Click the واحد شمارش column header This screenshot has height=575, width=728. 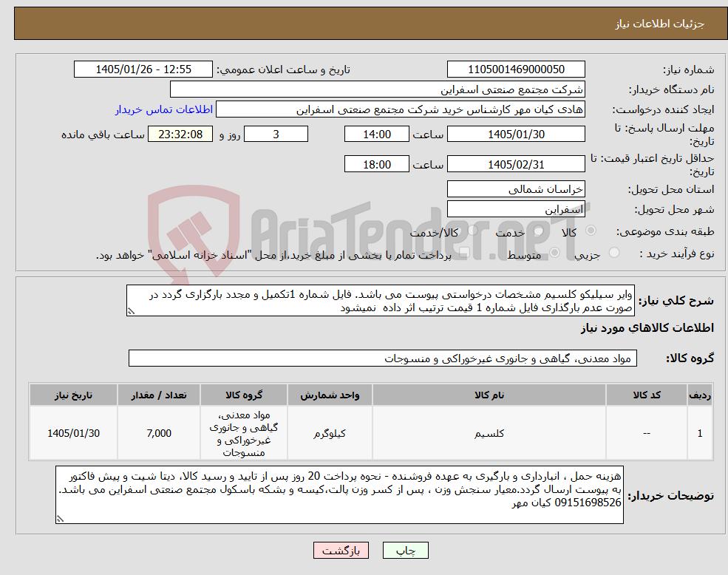click(330, 395)
